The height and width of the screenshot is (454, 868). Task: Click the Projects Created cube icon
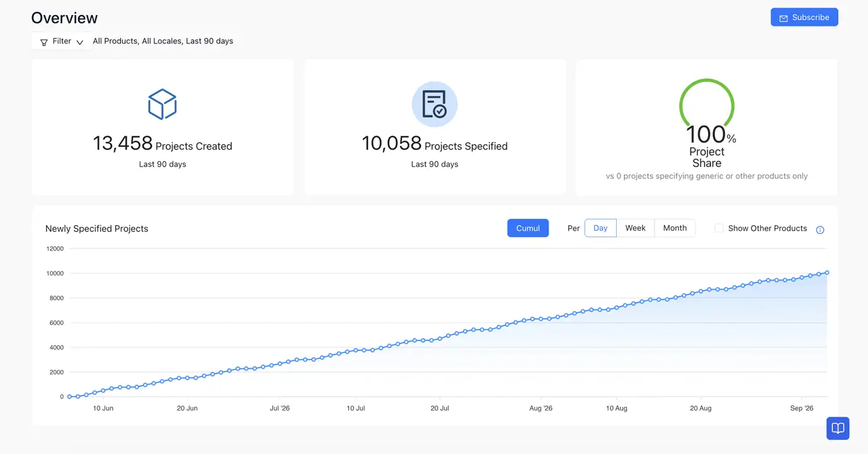click(x=163, y=104)
